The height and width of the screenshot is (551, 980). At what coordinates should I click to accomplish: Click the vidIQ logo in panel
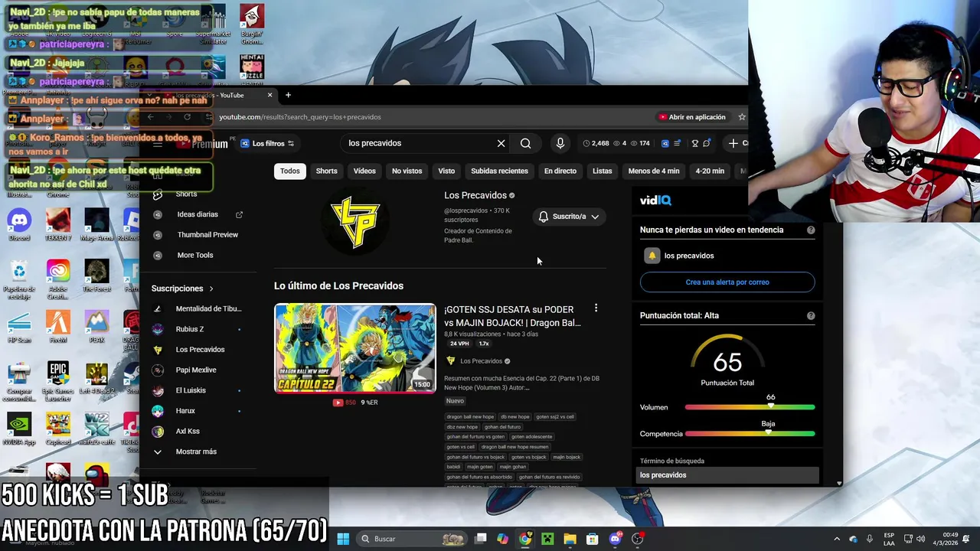point(655,200)
